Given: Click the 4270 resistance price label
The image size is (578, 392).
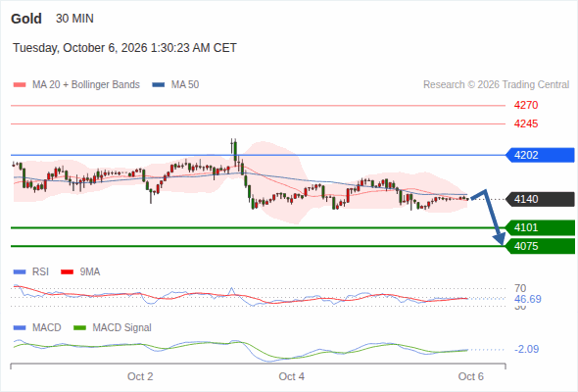Looking at the screenshot, I should 526,106.
